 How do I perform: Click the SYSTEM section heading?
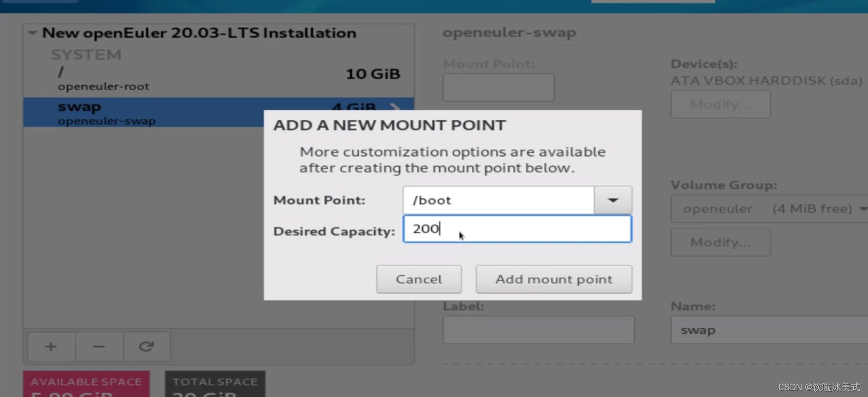pyautogui.click(x=86, y=55)
